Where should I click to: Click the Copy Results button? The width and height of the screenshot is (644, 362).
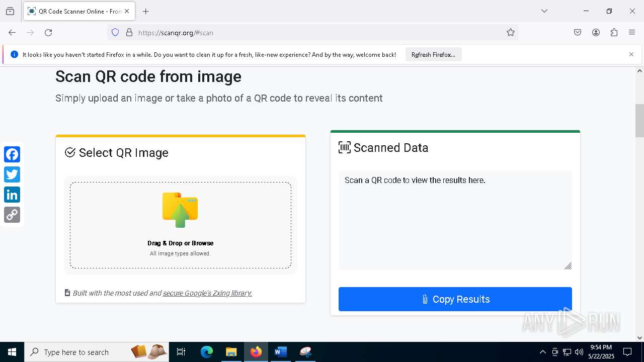point(455,299)
